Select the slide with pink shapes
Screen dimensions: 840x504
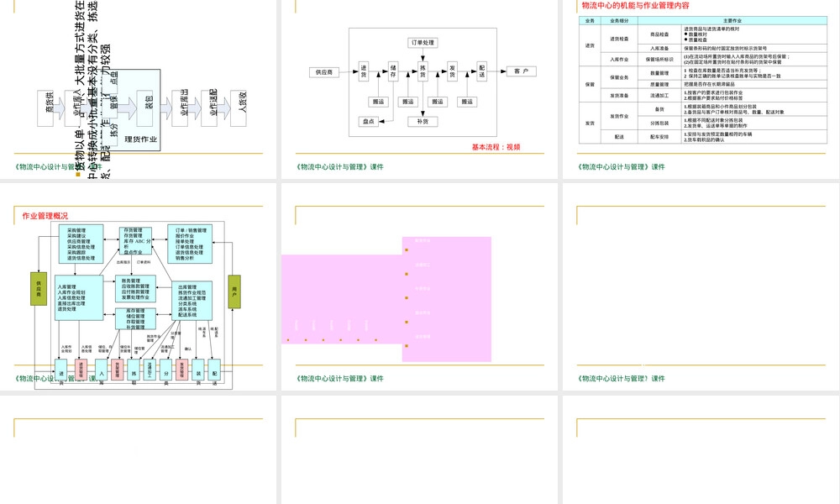tap(419, 287)
